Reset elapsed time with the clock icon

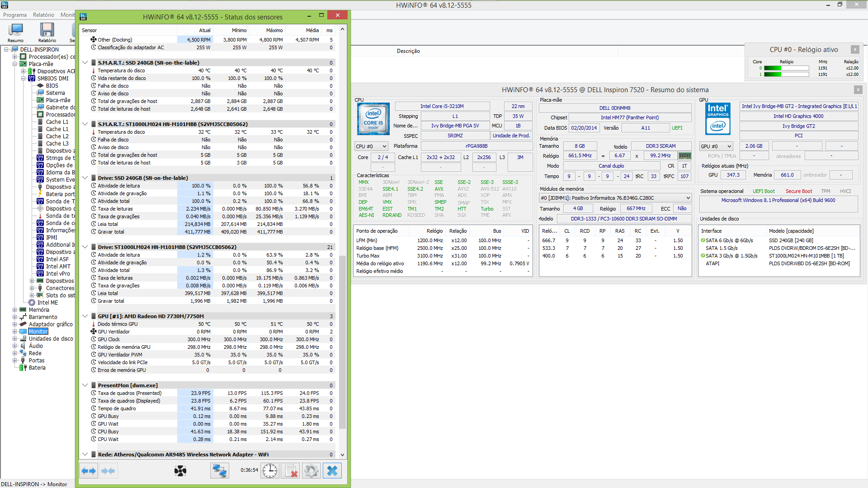point(270,471)
